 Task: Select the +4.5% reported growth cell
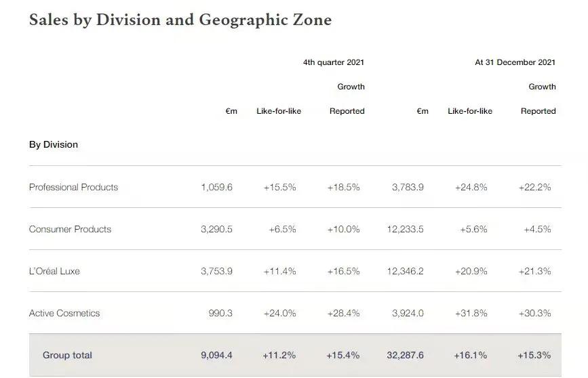tap(537, 229)
